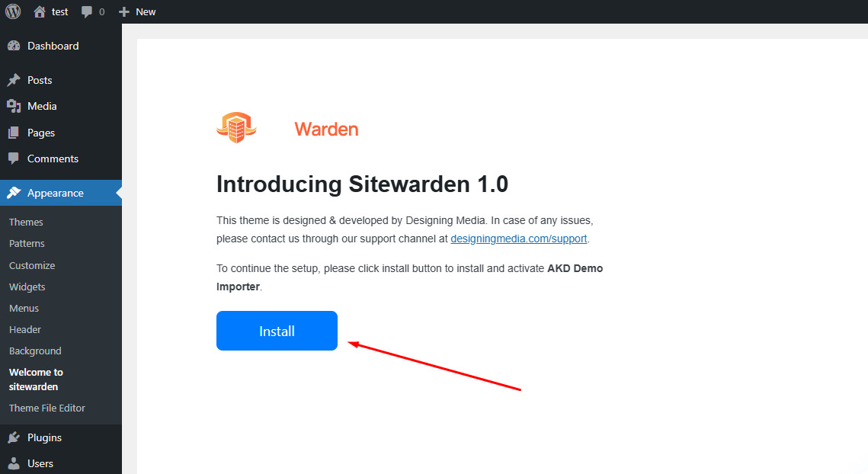Click the Warden orange building logo
This screenshot has height=474, width=868.
point(236,127)
